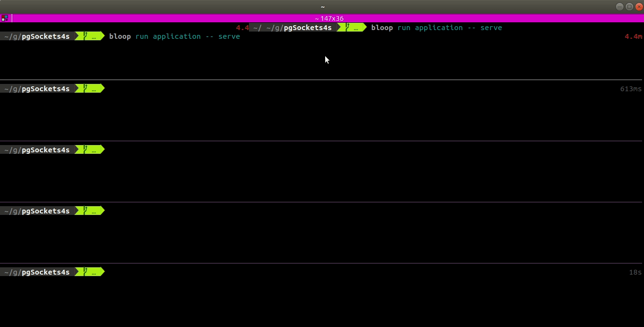Close the terminal window
Screen dimensions: 644x327
pyautogui.click(x=639, y=6)
